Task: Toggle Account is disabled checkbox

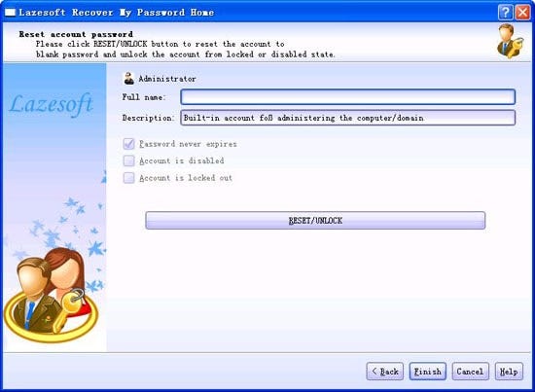Action: point(128,160)
